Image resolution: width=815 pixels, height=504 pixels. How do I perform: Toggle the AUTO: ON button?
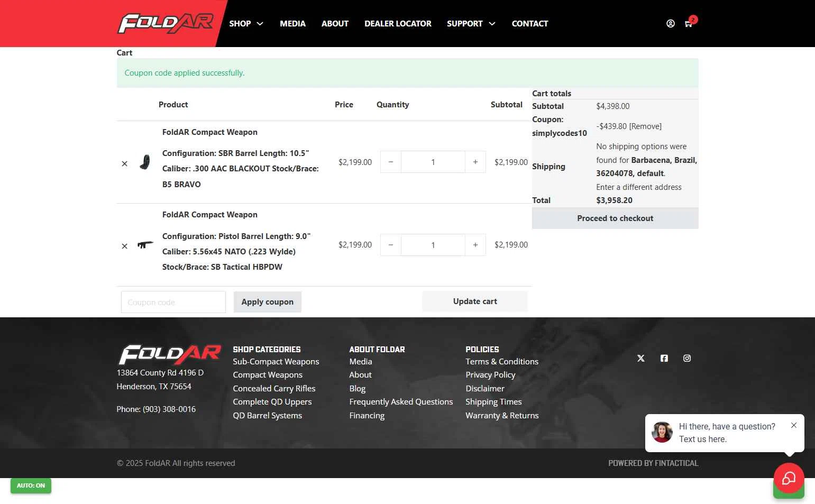[31, 485]
